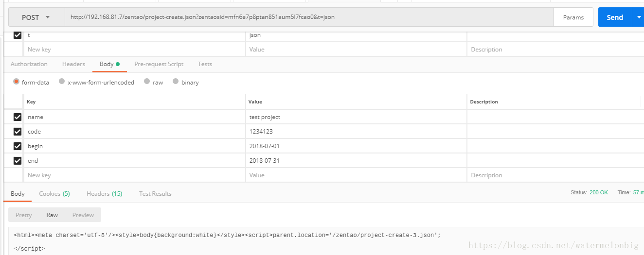644x255 pixels.
Task: Click the 200 OK status text
Action: pyautogui.click(x=599, y=193)
